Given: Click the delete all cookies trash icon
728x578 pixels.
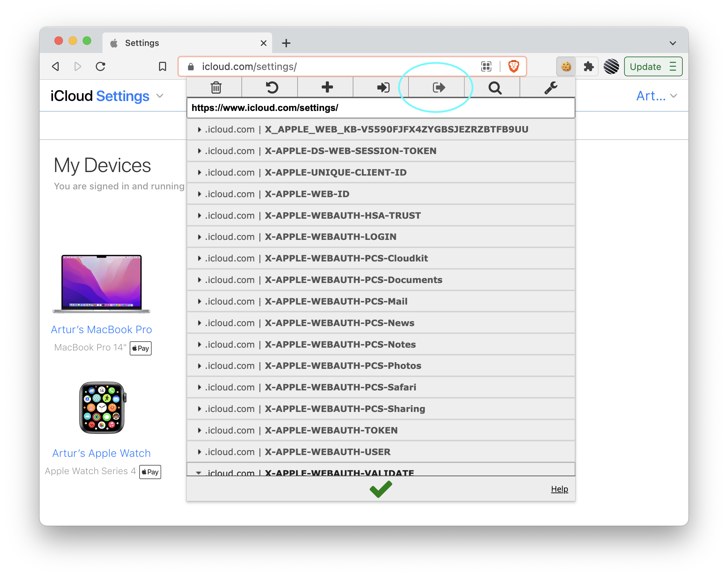Looking at the screenshot, I should (x=216, y=87).
